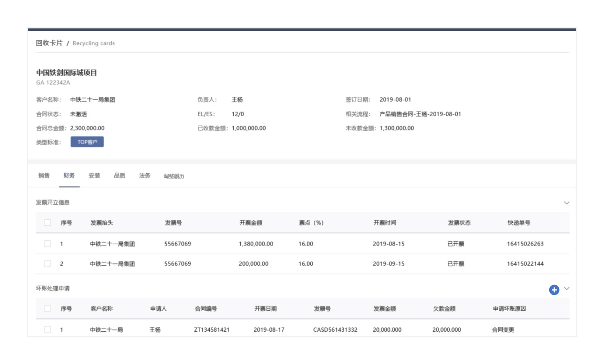Switch to the 安装 tab
604x364 pixels.
click(94, 176)
